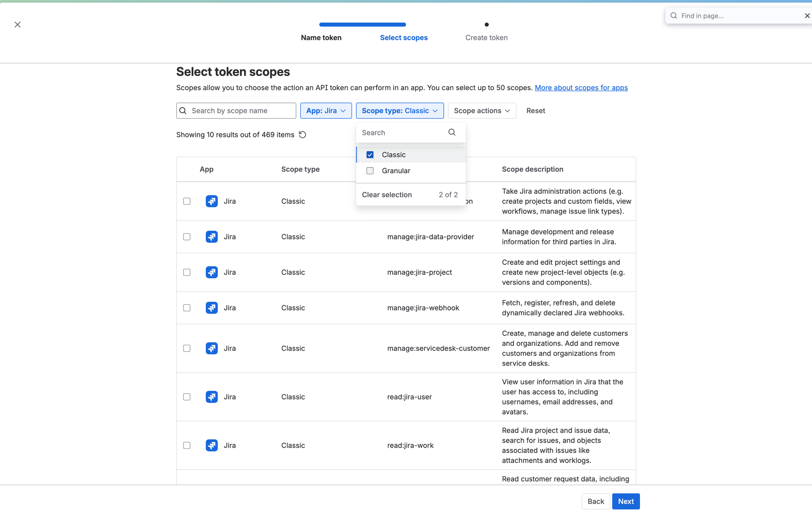Click Jira icon in manage:jira-data-provider row
The image size is (812, 516).
point(212,236)
